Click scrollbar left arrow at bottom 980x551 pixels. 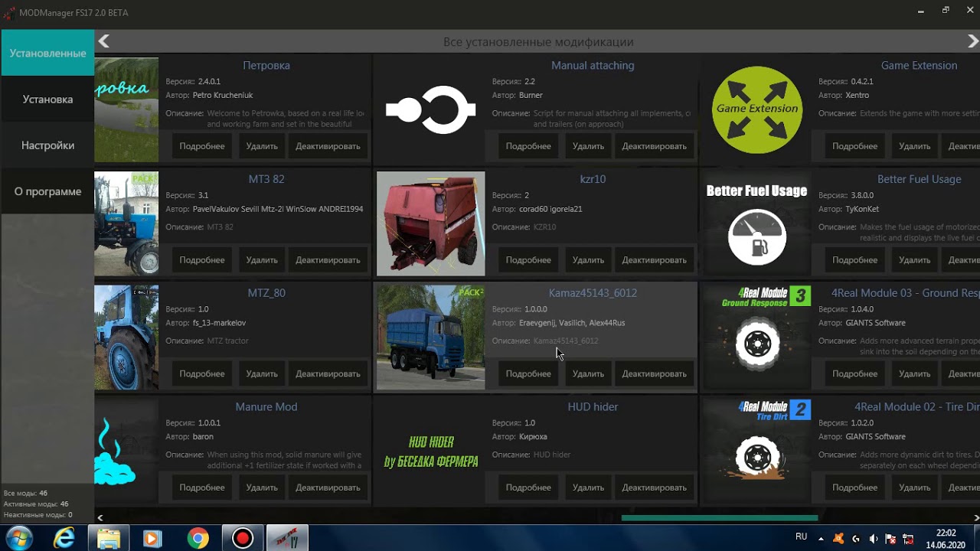point(100,517)
